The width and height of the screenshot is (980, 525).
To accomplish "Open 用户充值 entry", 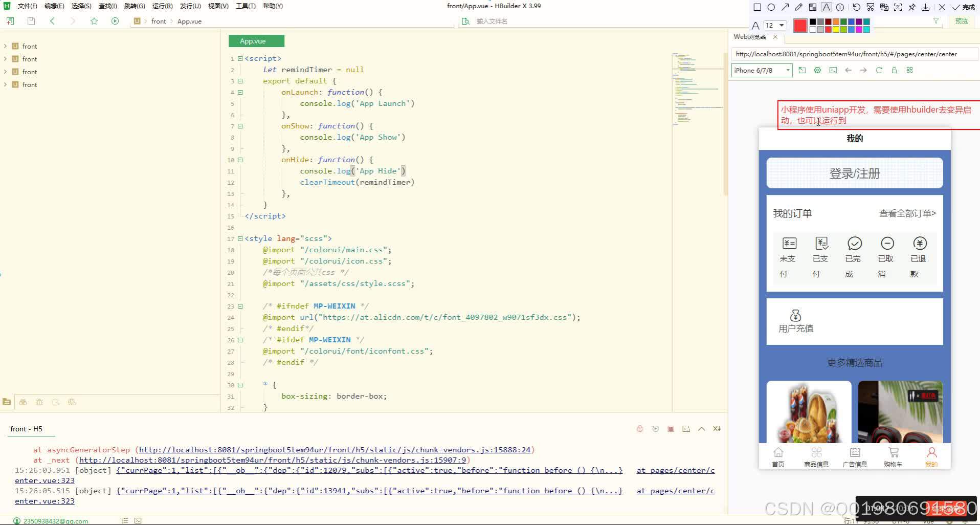I will [795, 322].
